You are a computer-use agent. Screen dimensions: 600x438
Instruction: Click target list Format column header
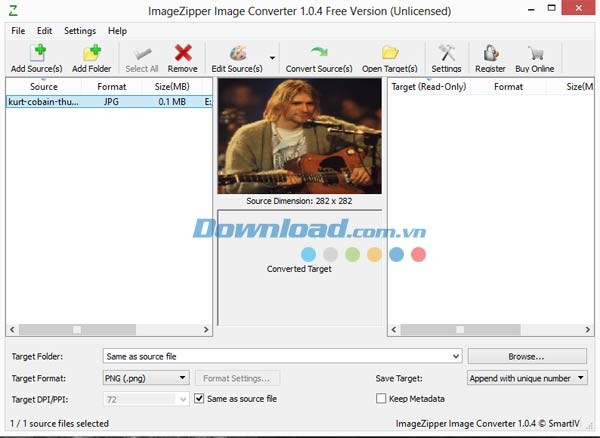click(x=508, y=86)
